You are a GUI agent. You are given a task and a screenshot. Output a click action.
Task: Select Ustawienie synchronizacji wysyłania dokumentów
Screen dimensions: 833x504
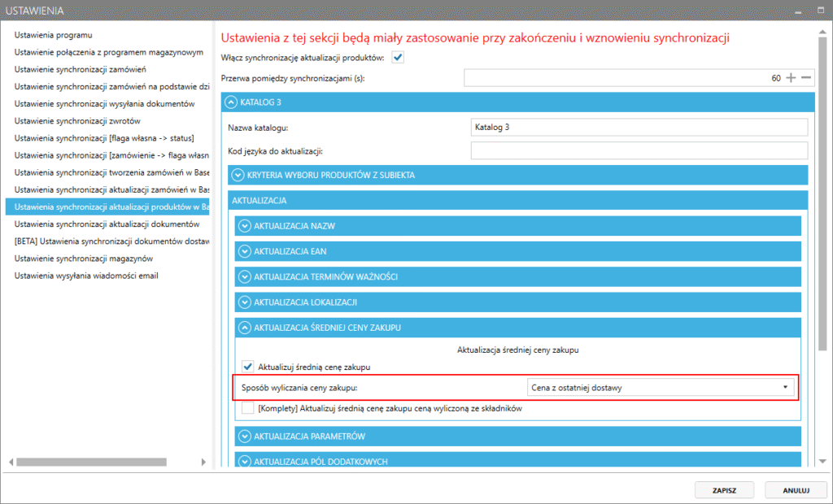pos(105,103)
